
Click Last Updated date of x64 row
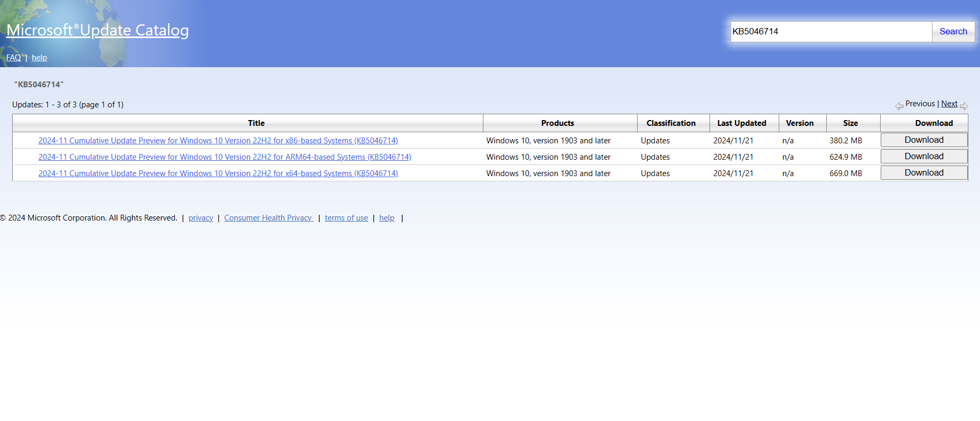tap(733, 173)
